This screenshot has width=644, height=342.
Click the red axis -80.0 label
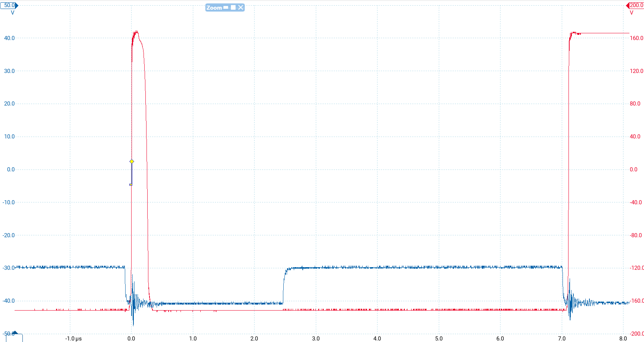point(636,235)
